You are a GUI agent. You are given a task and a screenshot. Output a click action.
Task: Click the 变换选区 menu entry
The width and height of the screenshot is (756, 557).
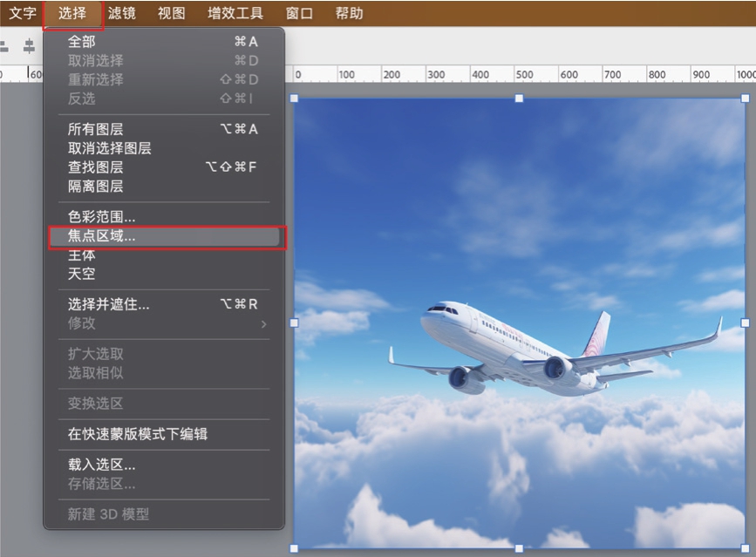coord(164,404)
